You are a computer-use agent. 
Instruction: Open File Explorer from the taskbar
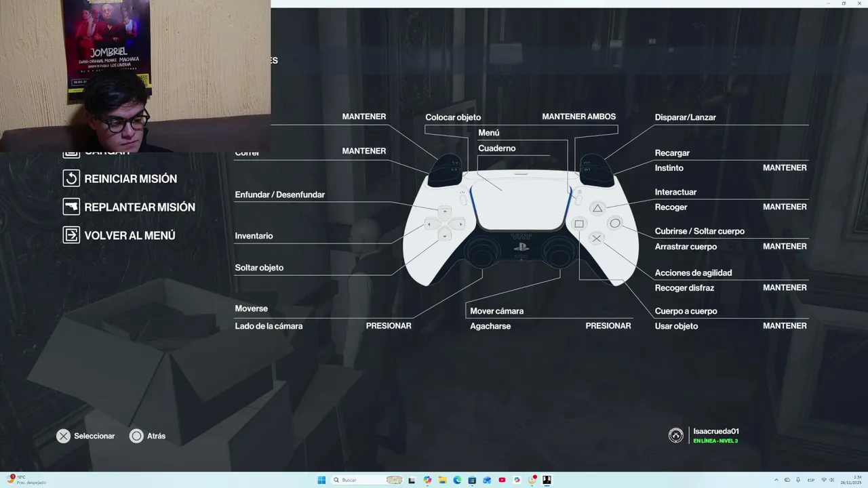[442, 480]
